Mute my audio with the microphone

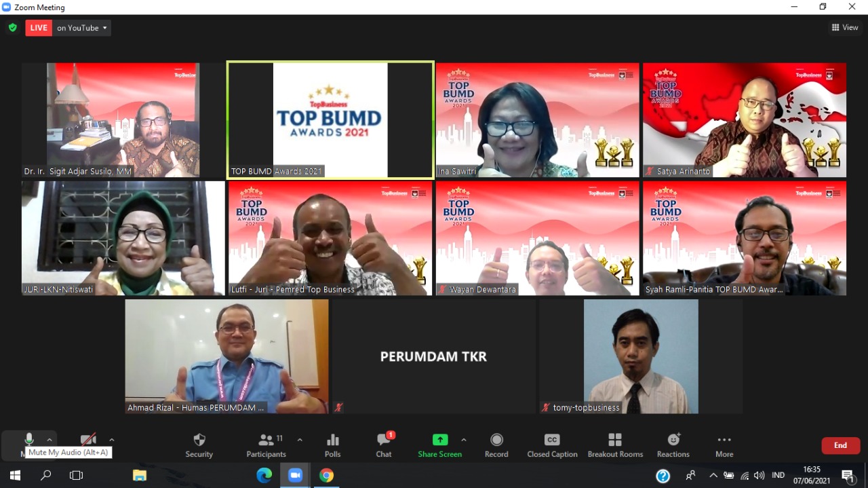[28, 440]
